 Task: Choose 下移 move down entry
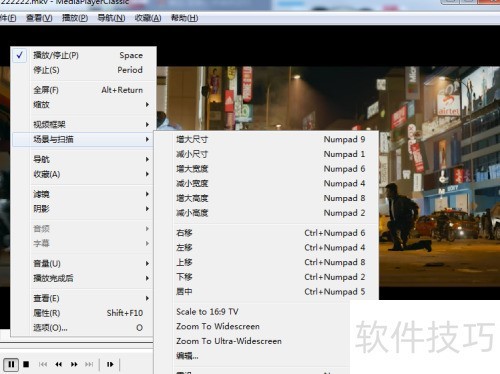266,277
